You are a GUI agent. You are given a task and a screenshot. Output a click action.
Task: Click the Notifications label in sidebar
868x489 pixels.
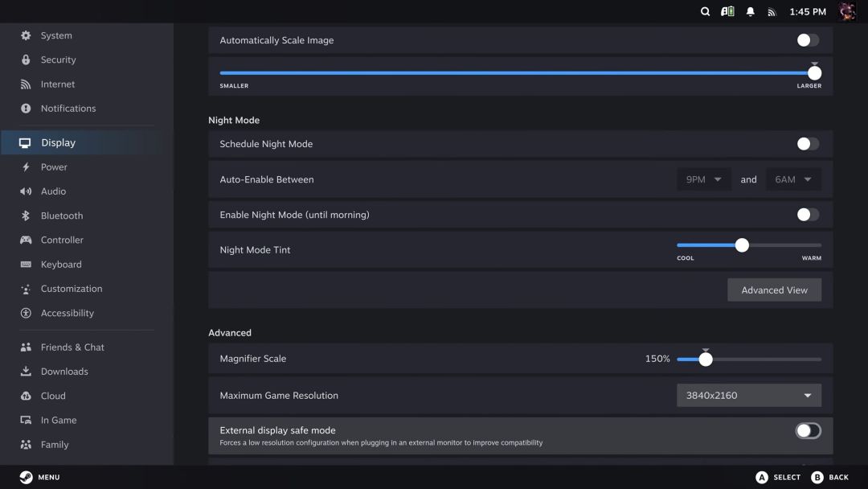click(x=68, y=109)
